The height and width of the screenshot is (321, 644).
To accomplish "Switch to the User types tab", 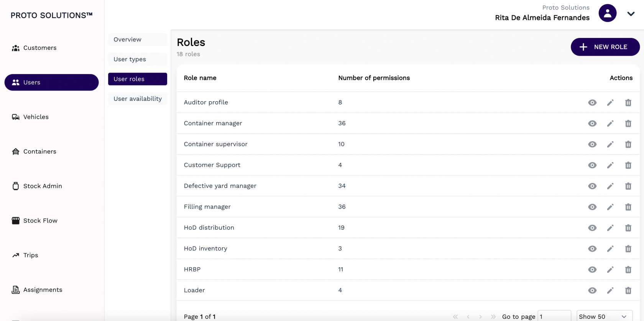I will [138, 59].
